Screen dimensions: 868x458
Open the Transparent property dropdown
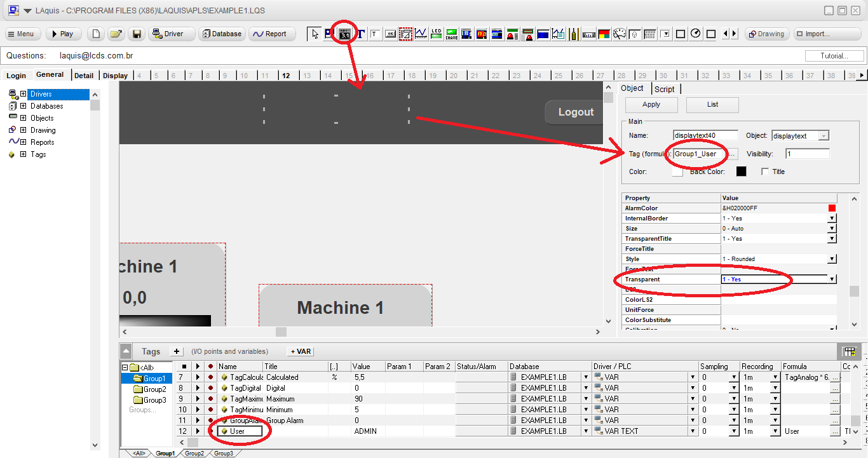click(832, 280)
